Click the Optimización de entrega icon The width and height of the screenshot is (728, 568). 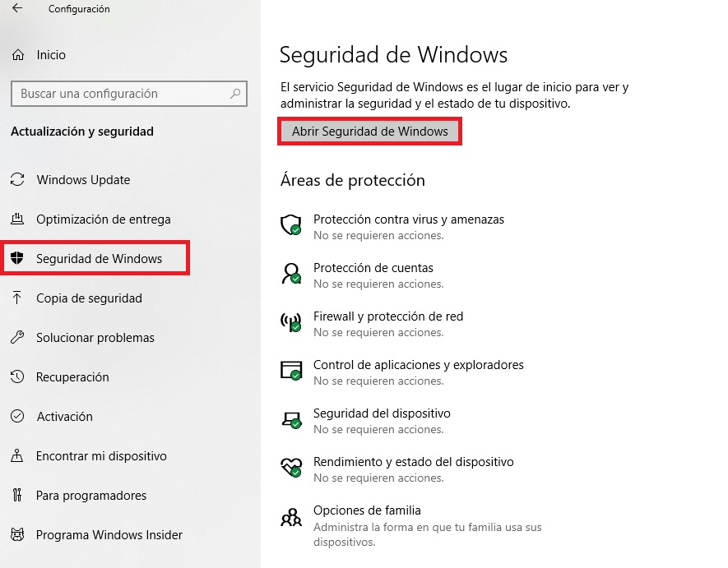pyautogui.click(x=17, y=219)
